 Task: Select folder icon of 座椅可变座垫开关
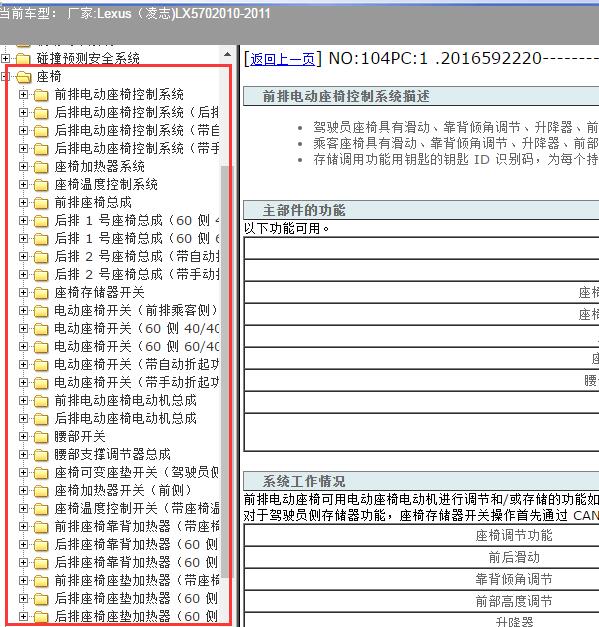point(41,473)
